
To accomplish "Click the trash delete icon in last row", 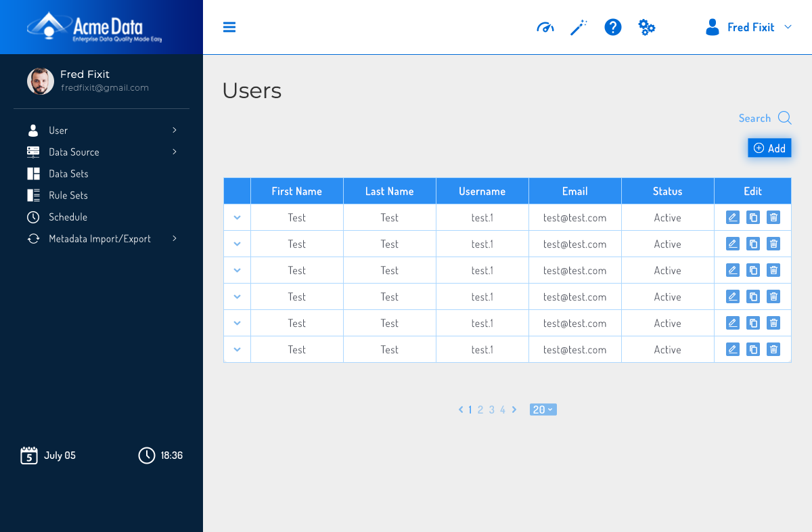I will click(x=774, y=349).
